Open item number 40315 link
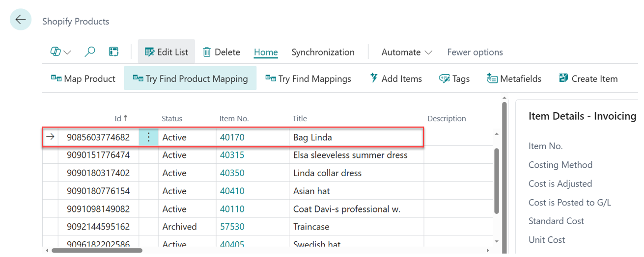644x257 pixels. 232,155
